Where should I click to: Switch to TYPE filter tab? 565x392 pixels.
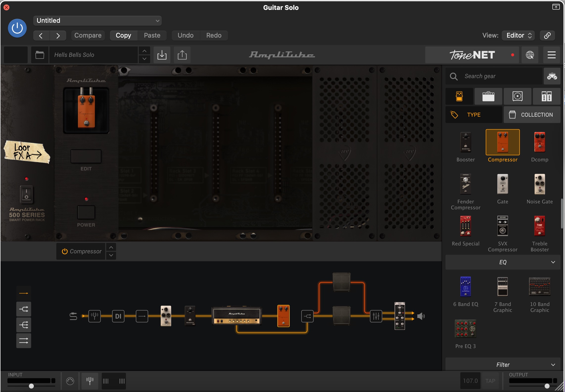coord(474,115)
